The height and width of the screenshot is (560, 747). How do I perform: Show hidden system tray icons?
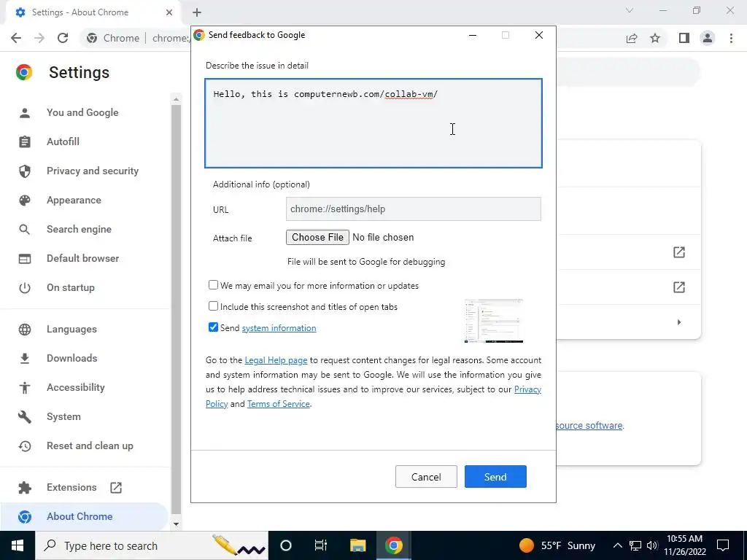(617, 545)
